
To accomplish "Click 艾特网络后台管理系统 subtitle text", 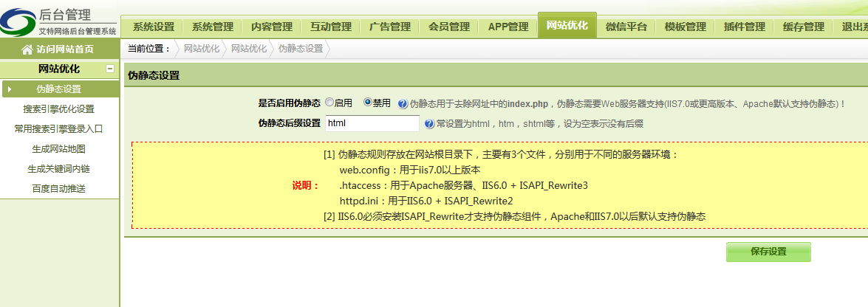I will tap(78, 31).
